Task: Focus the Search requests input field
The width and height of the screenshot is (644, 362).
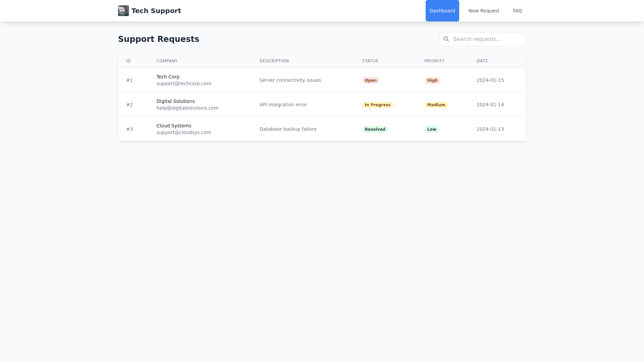Action: point(486,39)
